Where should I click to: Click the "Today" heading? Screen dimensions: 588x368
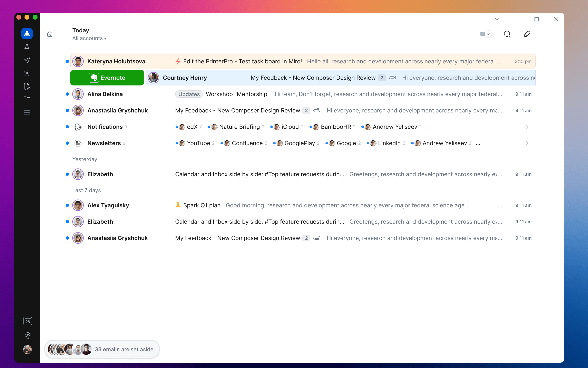click(81, 30)
